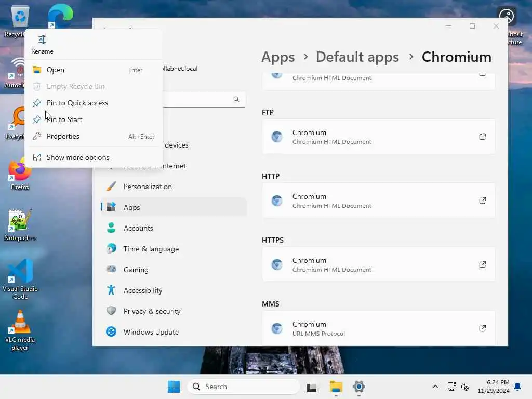The height and width of the screenshot is (399, 532).
Task: Open Windows Update settings
Action: click(174, 332)
